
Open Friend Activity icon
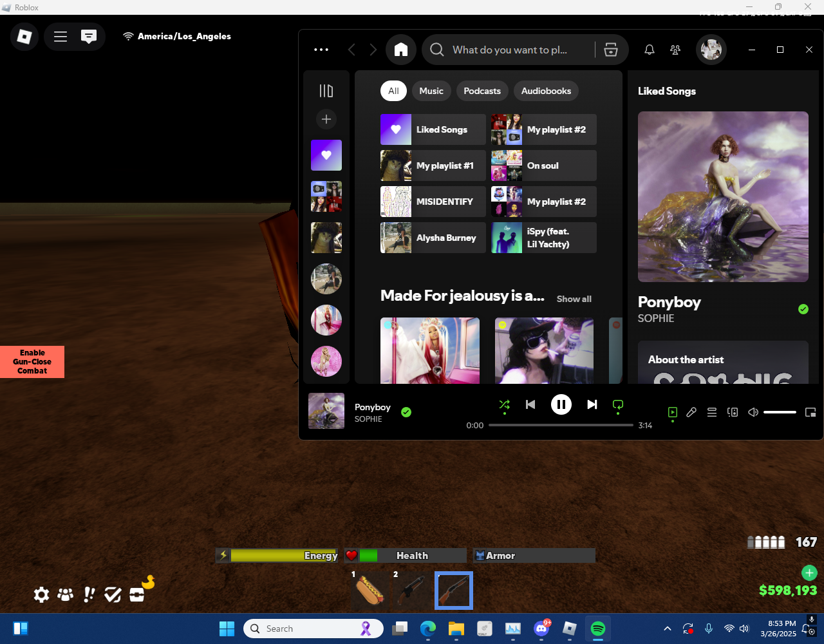click(675, 50)
